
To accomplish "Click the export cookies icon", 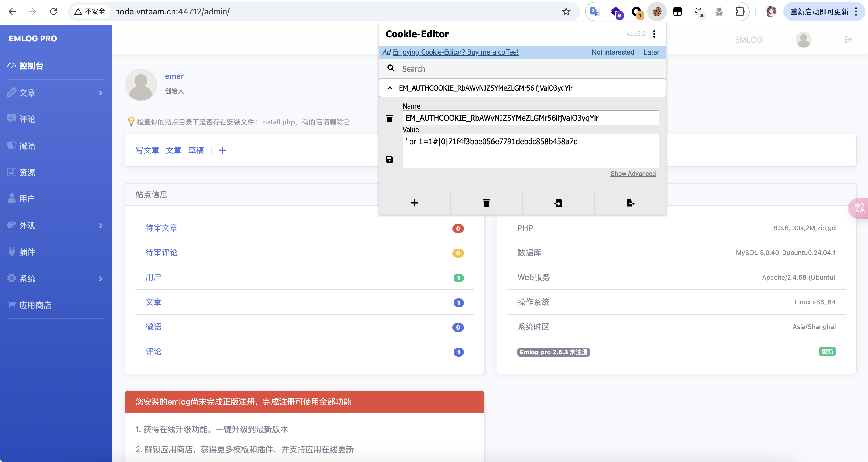I will click(630, 203).
